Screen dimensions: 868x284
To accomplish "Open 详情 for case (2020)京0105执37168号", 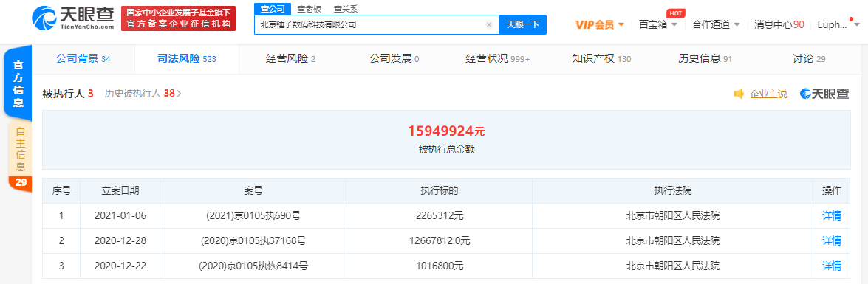I will [x=832, y=241].
